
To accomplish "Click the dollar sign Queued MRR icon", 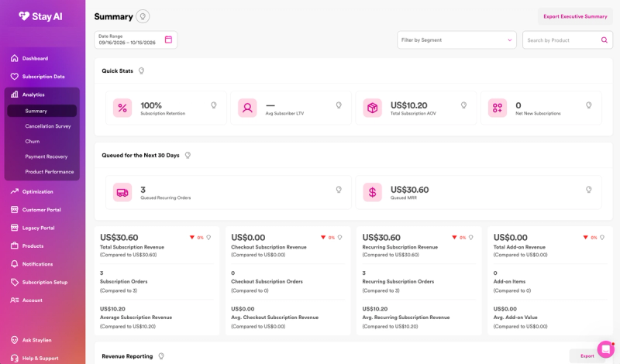I will click(373, 193).
